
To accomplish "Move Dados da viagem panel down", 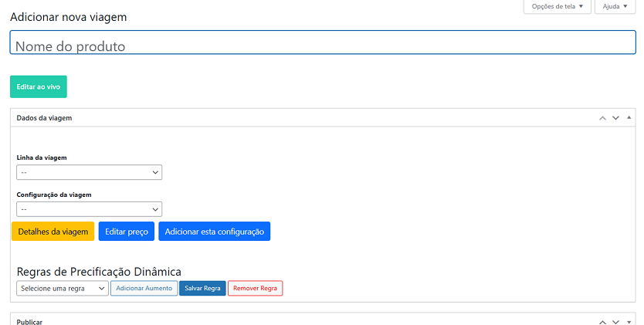I will pos(615,118).
